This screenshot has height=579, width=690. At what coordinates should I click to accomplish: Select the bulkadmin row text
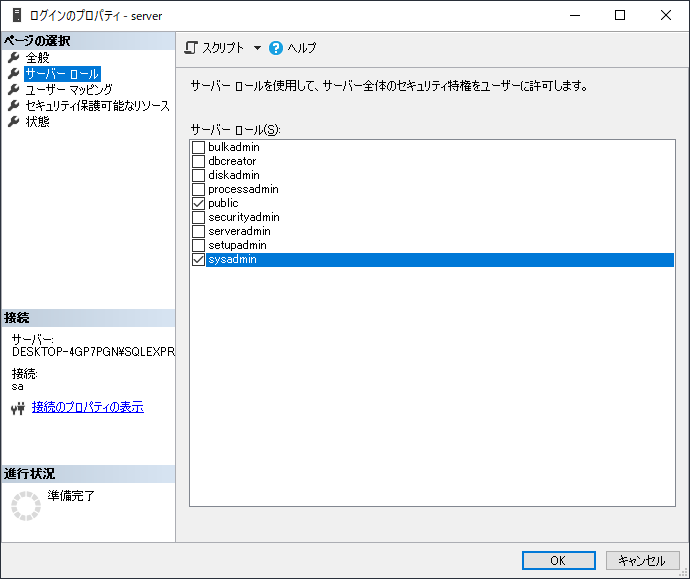[x=234, y=147]
